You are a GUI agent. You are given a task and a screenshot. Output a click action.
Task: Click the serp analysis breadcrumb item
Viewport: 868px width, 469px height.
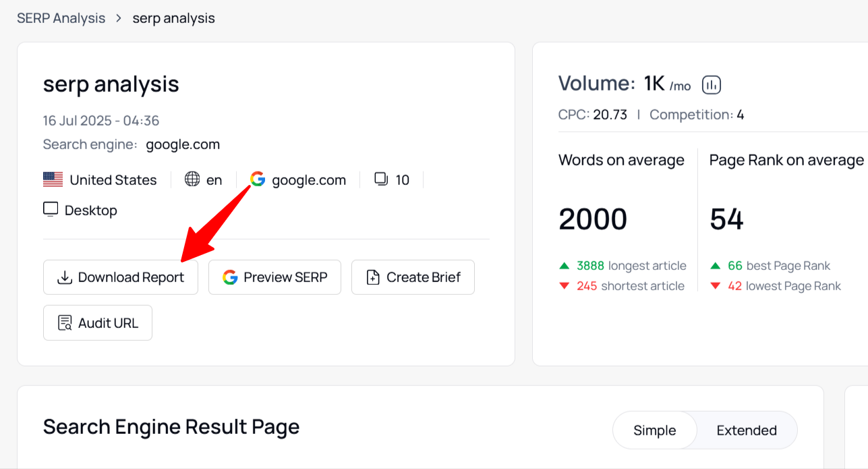pos(173,18)
